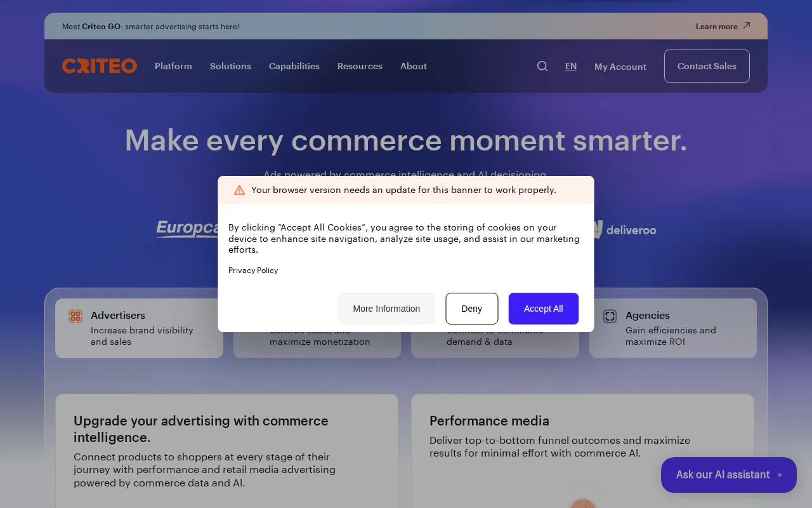Open the Ask our AI assistant chat

pos(729,475)
